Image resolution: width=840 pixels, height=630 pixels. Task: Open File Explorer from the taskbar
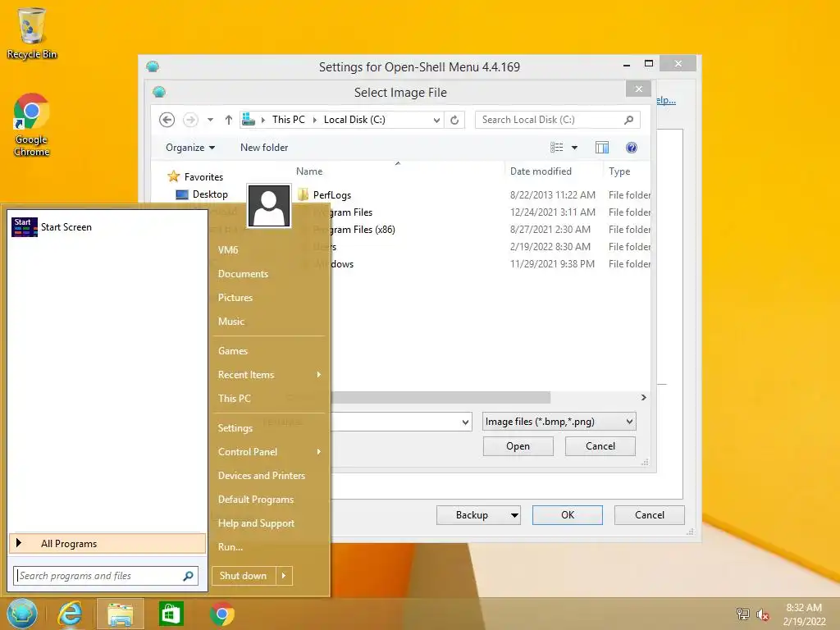pos(121,614)
